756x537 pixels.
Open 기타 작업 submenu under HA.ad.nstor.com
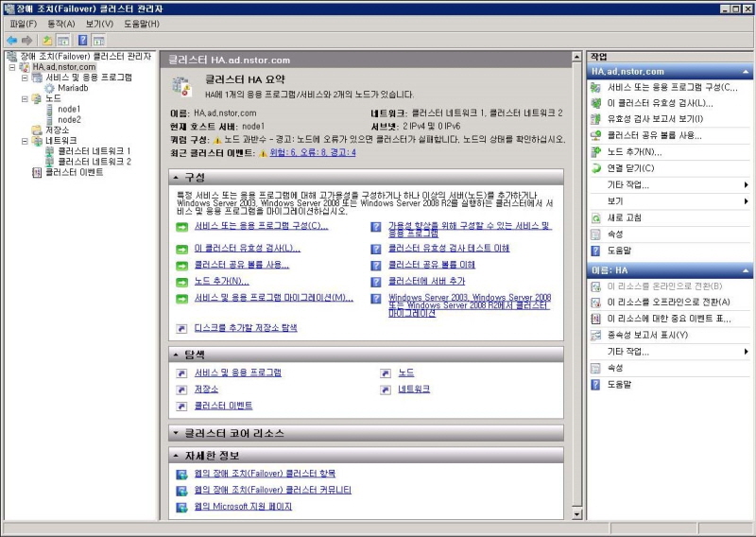(670, 184)
